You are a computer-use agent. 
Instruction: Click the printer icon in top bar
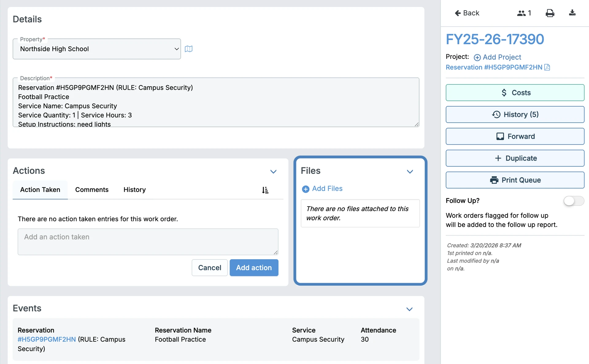click(x=550, y=13)
